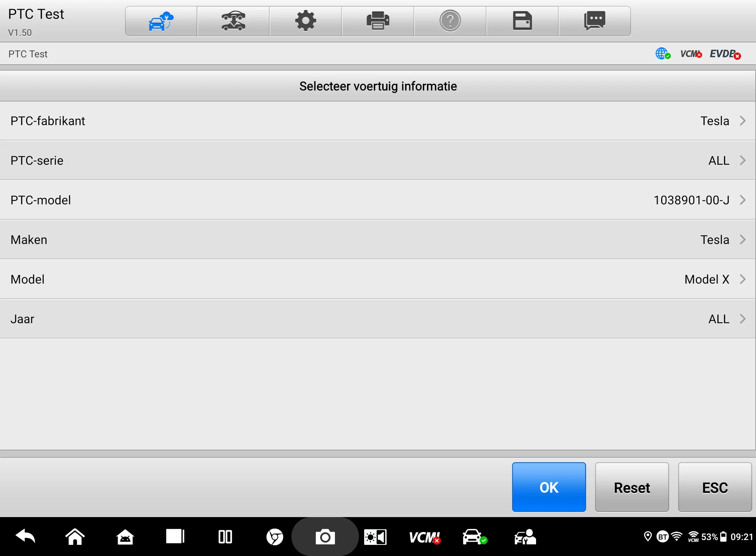This screenshot has width=756, height=556.
Task: Tap the VCMI connection status in header
Action: (x=691, y=54)
